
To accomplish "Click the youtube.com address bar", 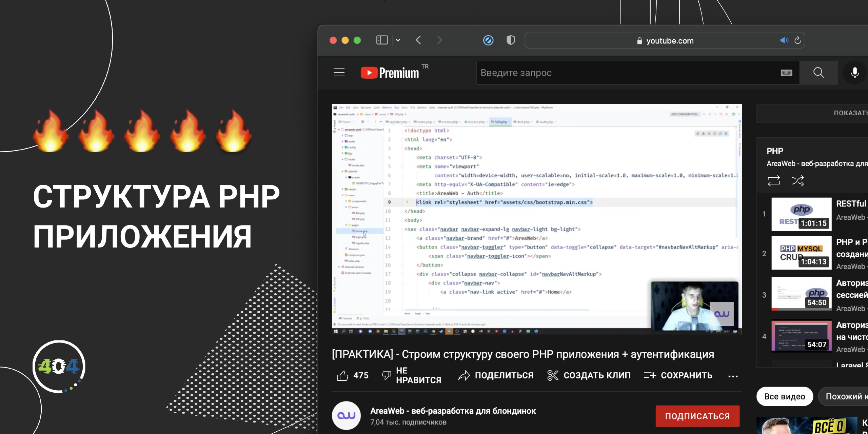I will coord(665,40).
